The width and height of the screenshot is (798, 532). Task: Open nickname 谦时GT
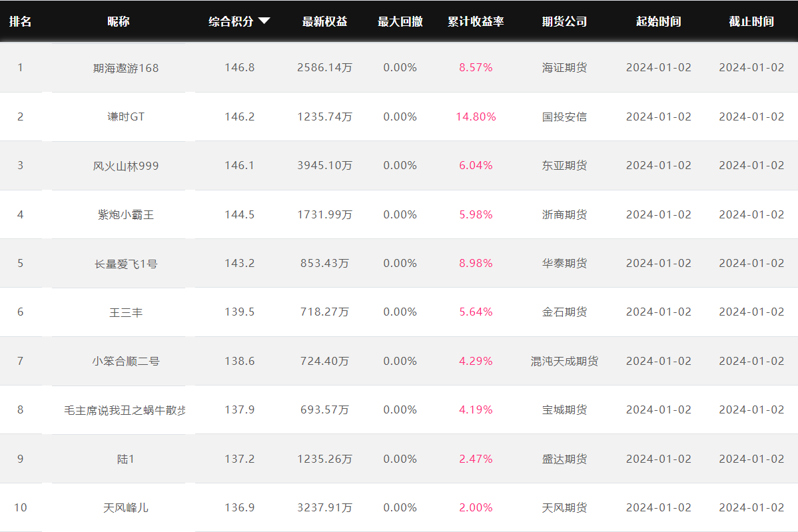[x=126, y=117]
